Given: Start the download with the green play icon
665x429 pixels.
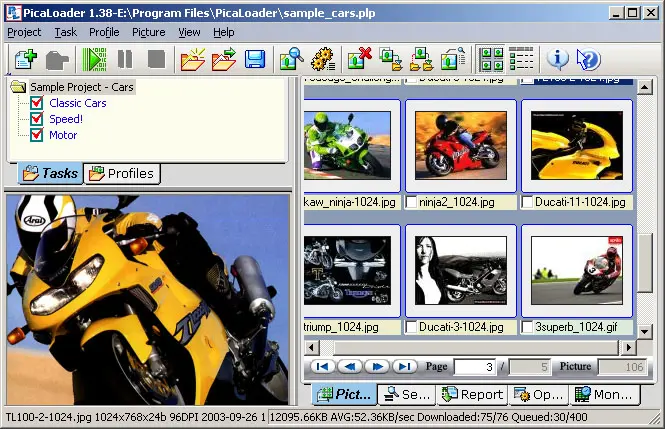Looking at the screenshot, I should click(x=95, y=59).
